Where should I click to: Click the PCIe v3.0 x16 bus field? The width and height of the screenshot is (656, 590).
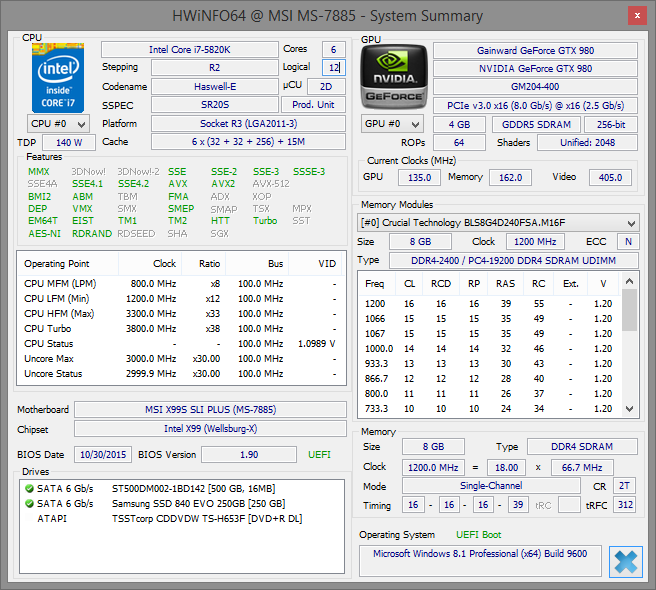point(536,105)
